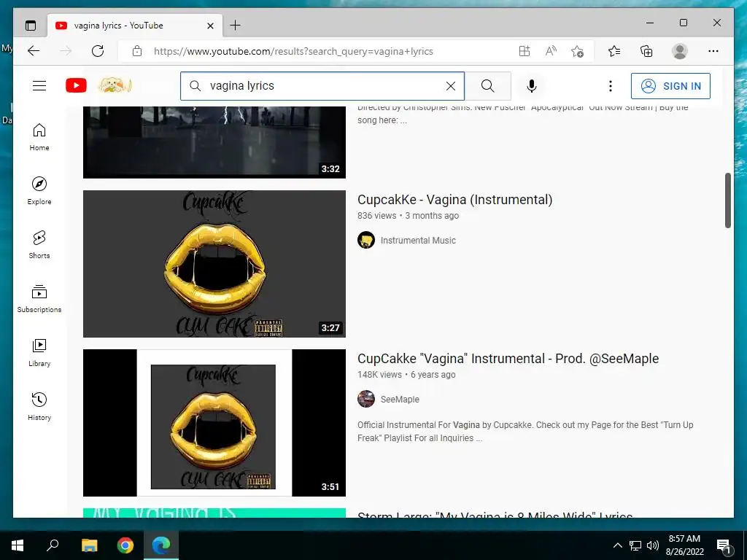Open the Favorites list
Image resolution: width=747 pixels, height=560 pixels.
tap(614, 51)
